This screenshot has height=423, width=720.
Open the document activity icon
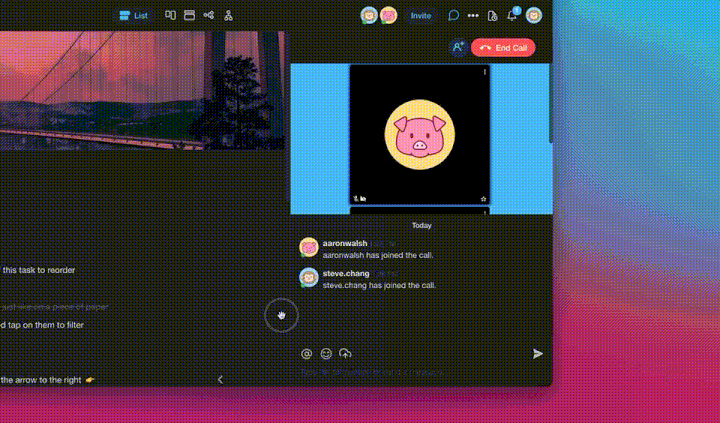click(x=492, y=15)
